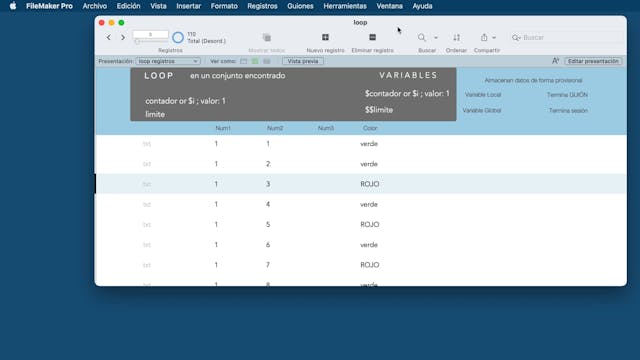The width and height of the screenshot is (640, 360).
Task: Open the Registros menu
Action: click(x=262, y=6)
